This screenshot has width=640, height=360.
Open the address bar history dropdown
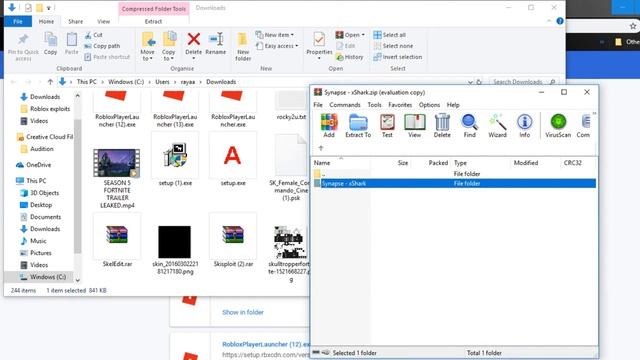pos(471,82)
